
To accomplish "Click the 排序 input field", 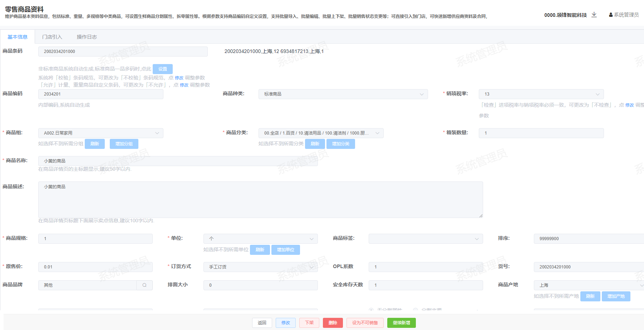I will [x=589, y=239].
